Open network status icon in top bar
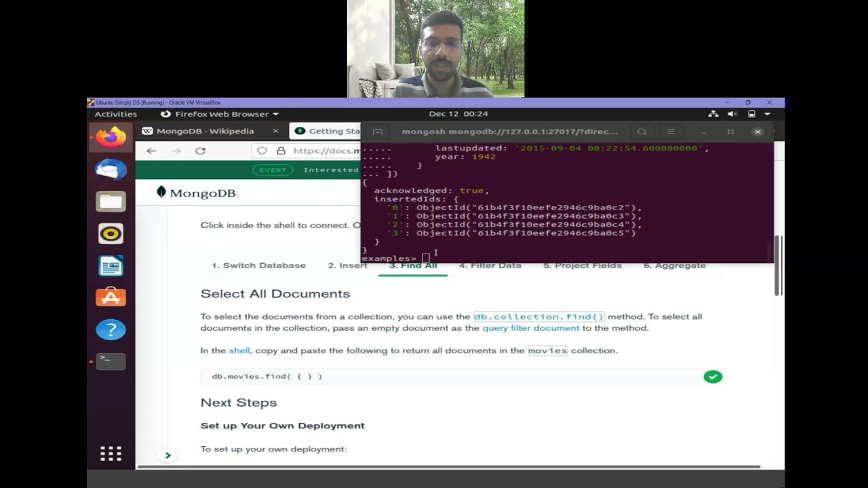This screenshot has width=868, height=488. [x=713, y=114]
